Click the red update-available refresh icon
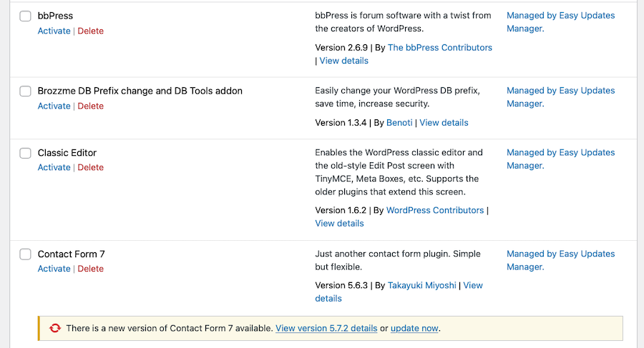Viewport: 644px width, 348px height. coord(54,328)
